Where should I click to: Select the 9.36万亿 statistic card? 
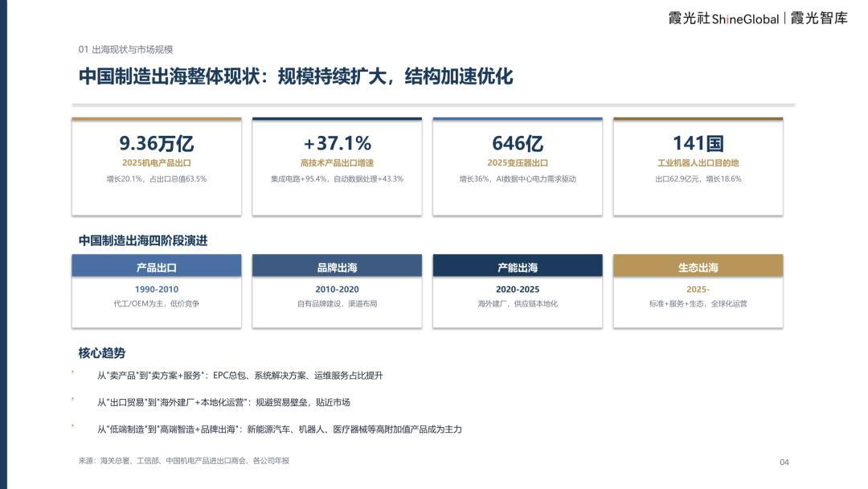click(x=157, y=166)
